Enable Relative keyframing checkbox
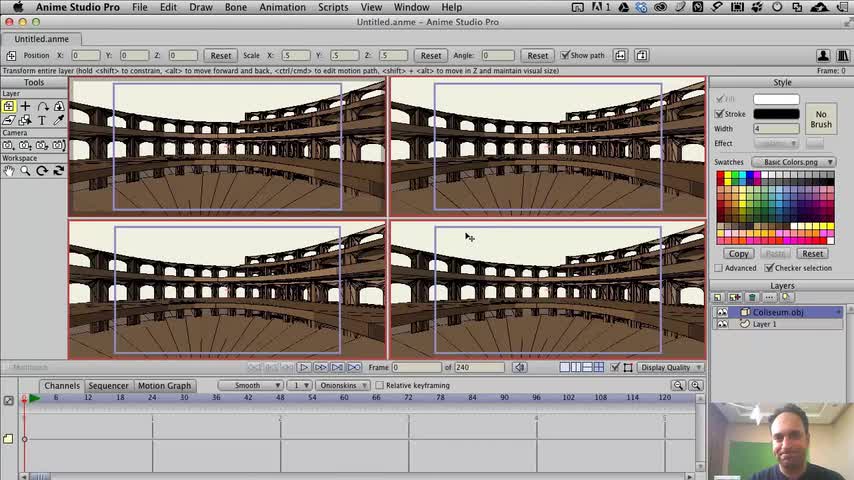This screenshot has width=854, height=480. (380, 385)
